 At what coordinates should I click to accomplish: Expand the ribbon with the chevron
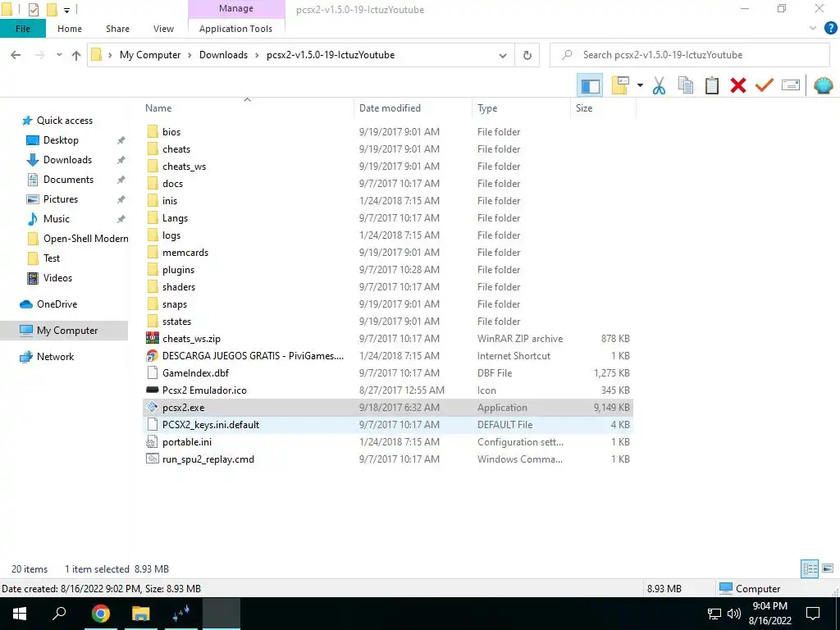[813, 29]
